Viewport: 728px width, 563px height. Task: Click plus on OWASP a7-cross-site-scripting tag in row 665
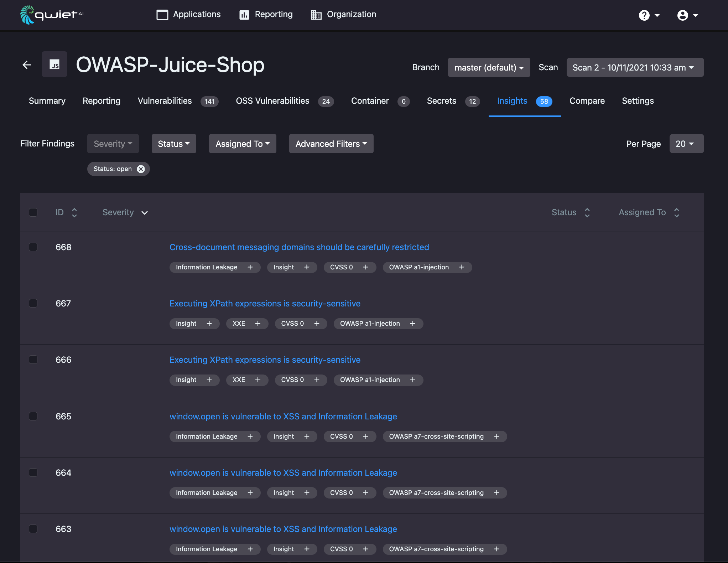(x=496, y=437)
